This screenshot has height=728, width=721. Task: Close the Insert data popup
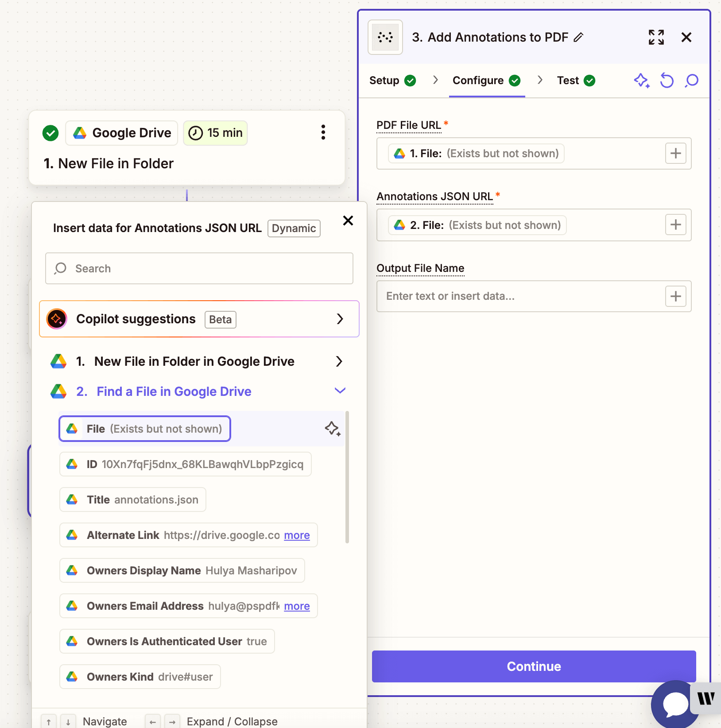[348, 221]
